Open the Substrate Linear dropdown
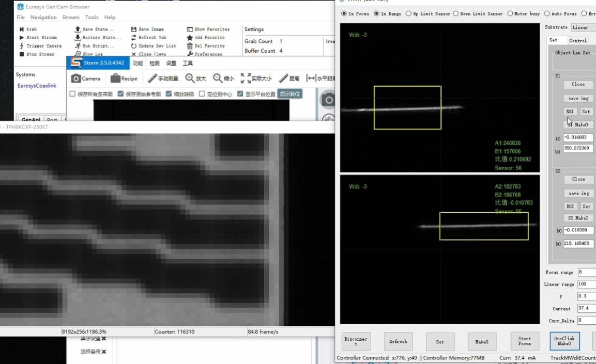The width and height of the screenshot is (596, 364). tap(584, 27)
